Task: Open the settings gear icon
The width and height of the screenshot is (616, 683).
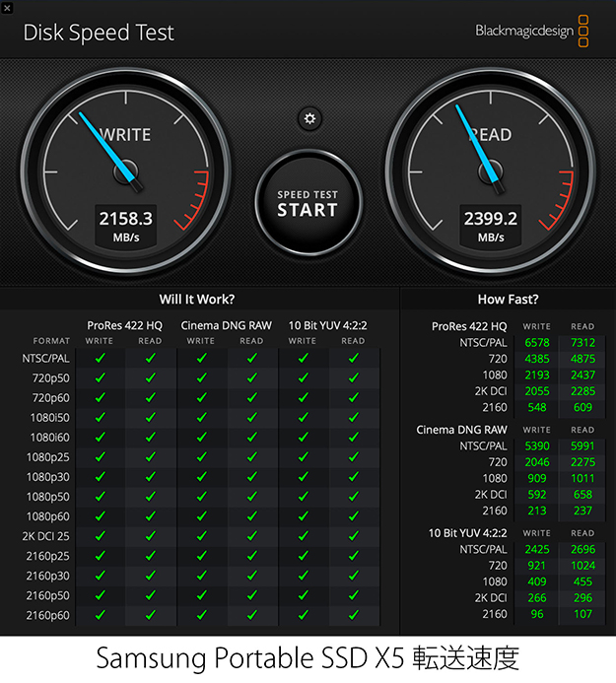Action: tap(309, 119)
